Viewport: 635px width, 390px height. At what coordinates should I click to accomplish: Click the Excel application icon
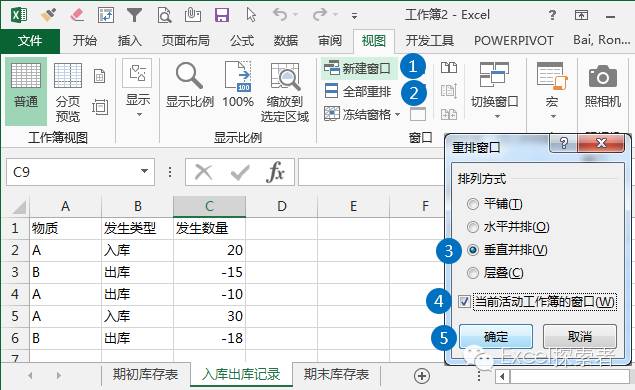[x=19, y=15]
